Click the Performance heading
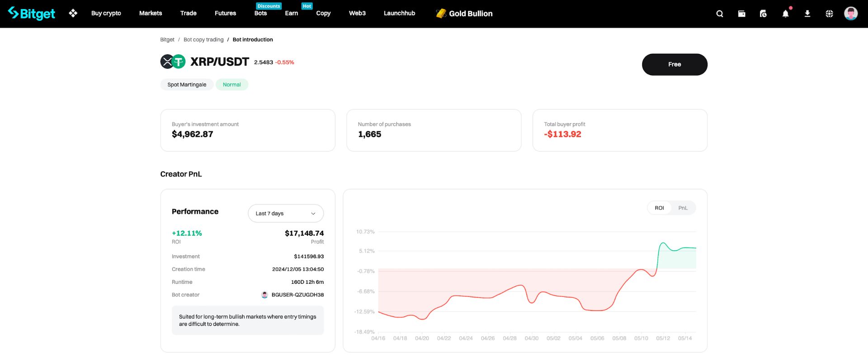This screenshot has height=363, width=868. coord(195,211)
